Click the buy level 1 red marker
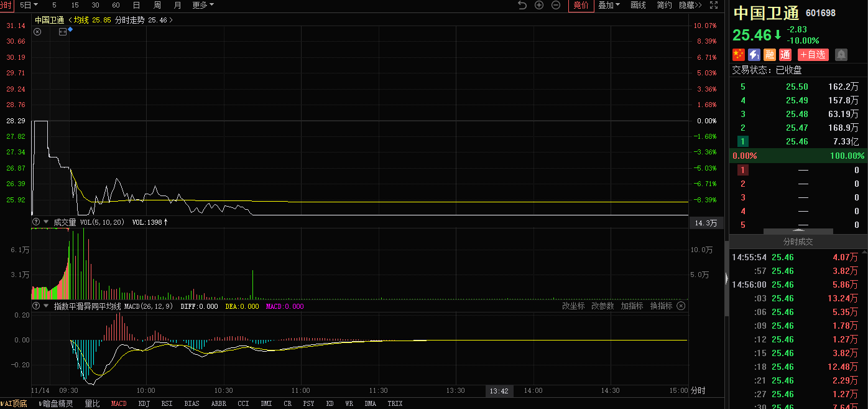This screenshot has height=409, width=868. click(742, 170)
